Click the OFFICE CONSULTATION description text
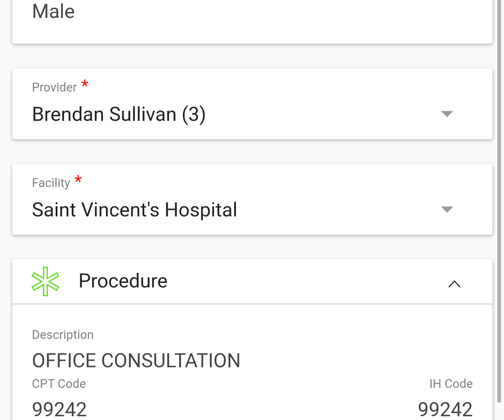Screen dimensions: 504x420 pos(136,360)
